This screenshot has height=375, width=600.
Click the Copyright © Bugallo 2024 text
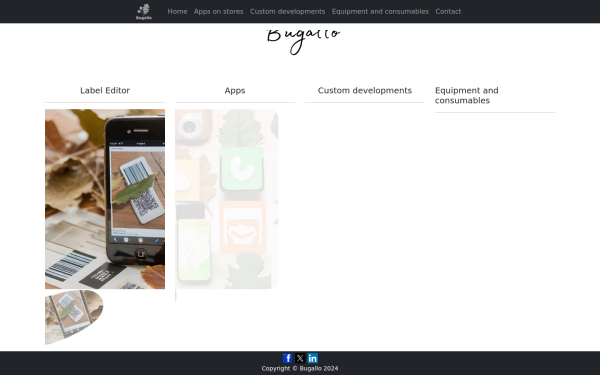point(300,368)
